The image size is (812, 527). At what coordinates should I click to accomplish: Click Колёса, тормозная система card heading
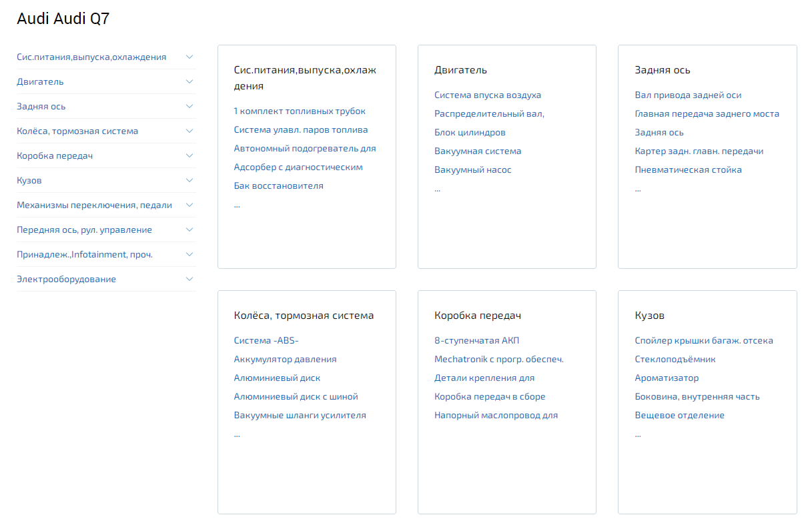click(x=304, y=316)
